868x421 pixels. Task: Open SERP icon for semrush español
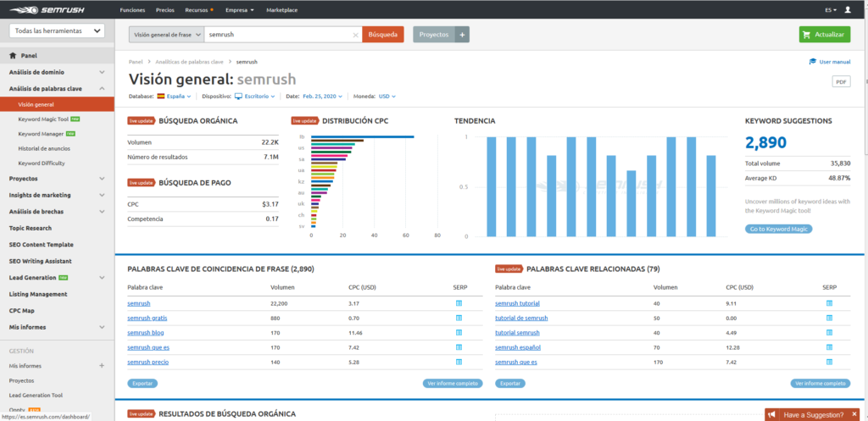(829, 347)
